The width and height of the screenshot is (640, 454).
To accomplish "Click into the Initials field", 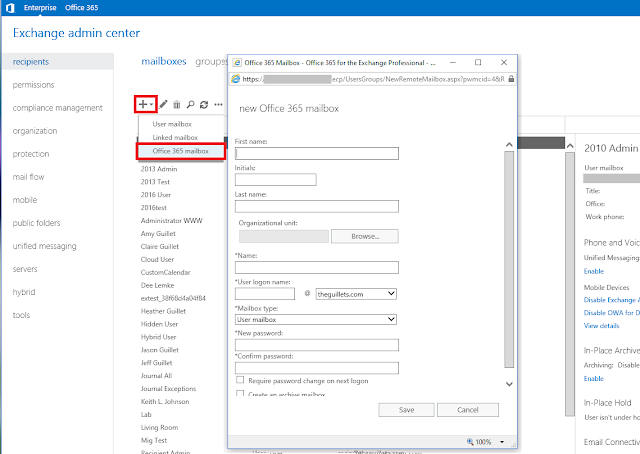I will [x=276, y=179].
